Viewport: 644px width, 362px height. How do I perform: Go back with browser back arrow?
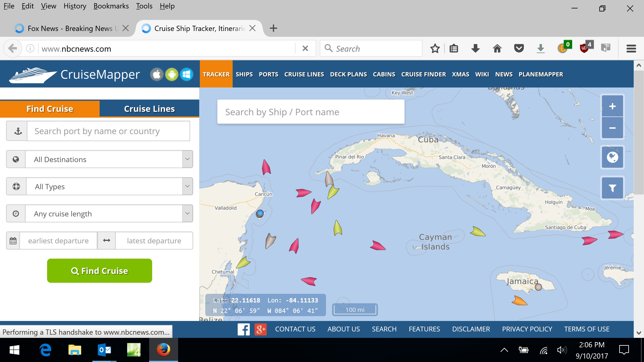pos(12,48)
